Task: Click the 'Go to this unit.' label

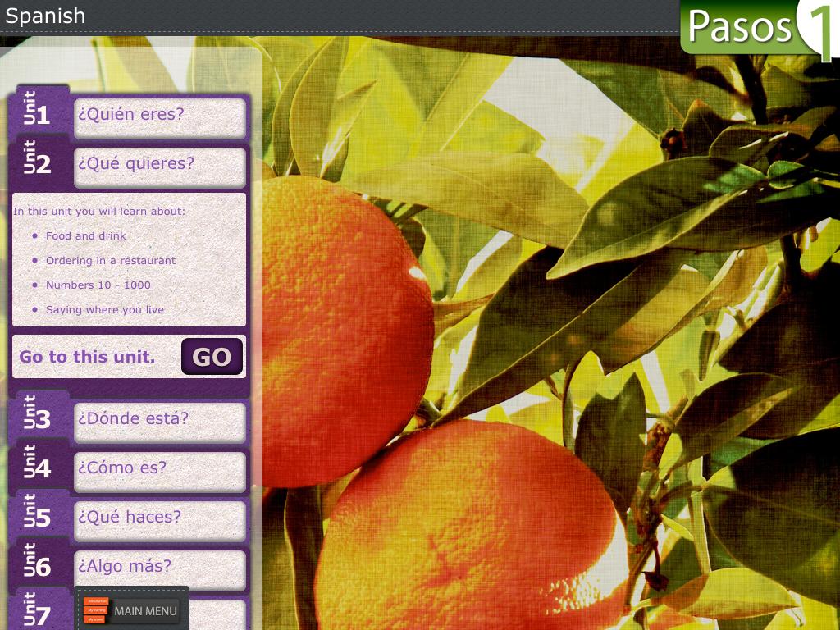Action: [87, 357]
